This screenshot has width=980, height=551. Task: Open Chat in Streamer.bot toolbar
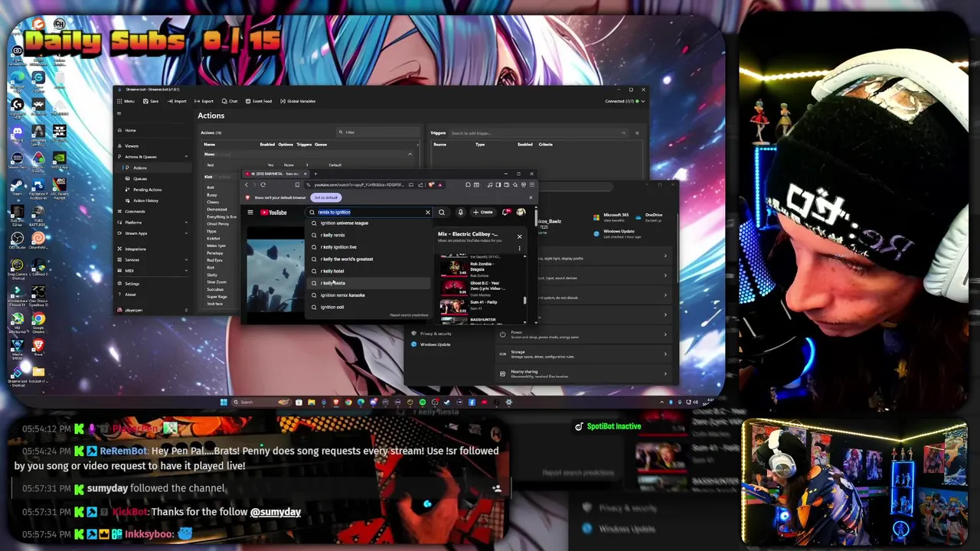click(x=230, y=101)
